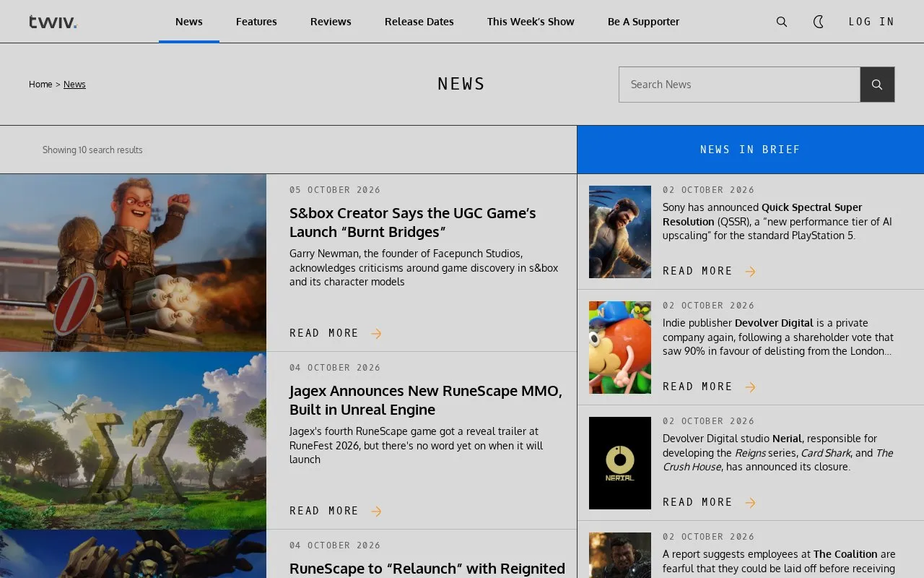
Task: Open the Features menu item
Action: pyautogui.click(x=256, y=22)
